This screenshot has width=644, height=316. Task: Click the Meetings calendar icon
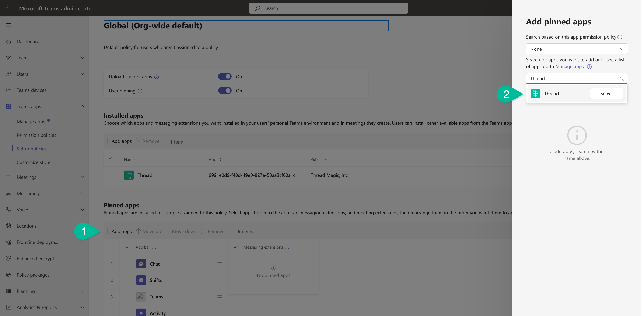point(8,177)
